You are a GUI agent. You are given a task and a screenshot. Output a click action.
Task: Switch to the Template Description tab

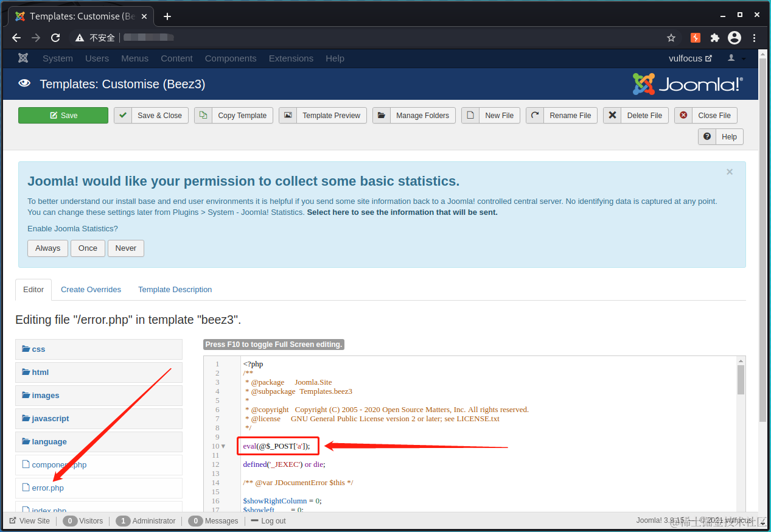point(175,290)
